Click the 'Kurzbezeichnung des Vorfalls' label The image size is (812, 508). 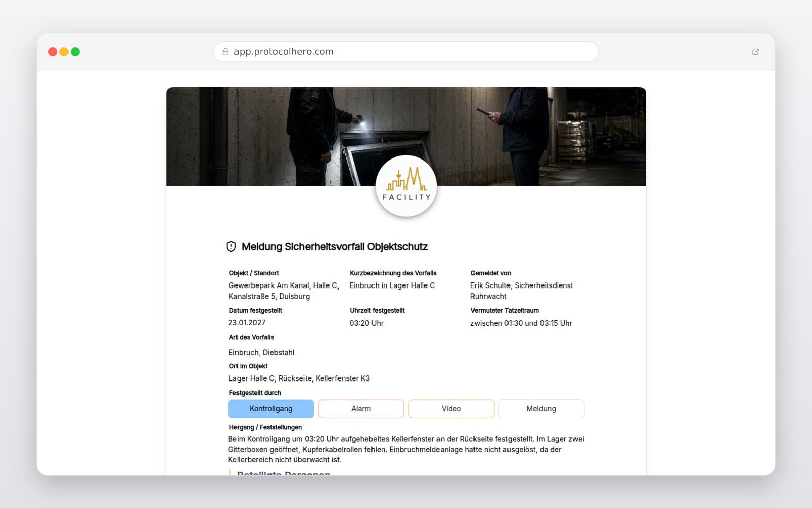tap(393, 273)
